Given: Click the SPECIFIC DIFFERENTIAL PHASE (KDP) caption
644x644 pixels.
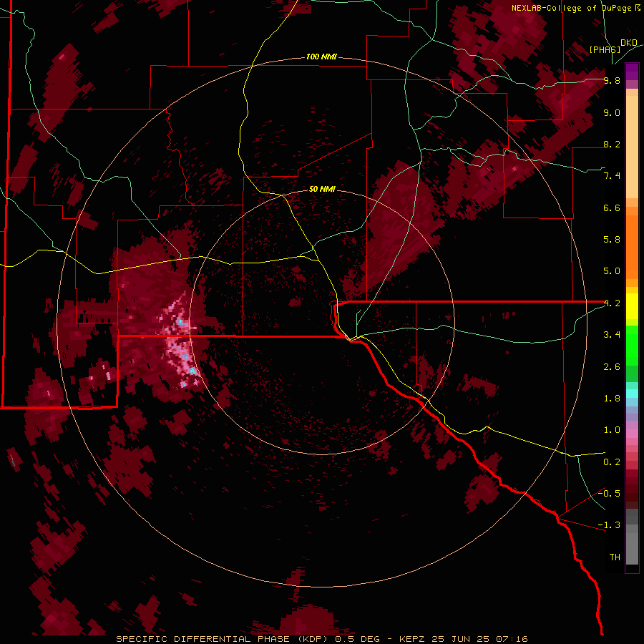Looking at the screenshot, I should (x=223, y=639).
